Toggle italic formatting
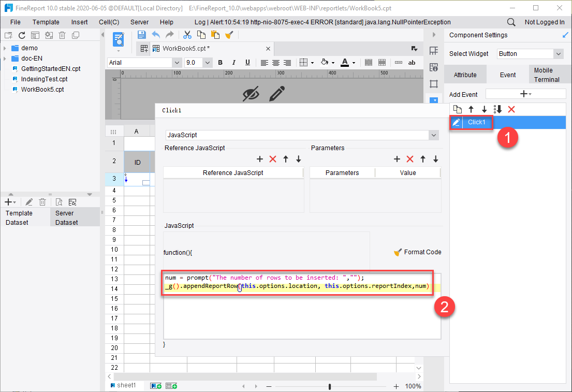 (x=233, y=62)
